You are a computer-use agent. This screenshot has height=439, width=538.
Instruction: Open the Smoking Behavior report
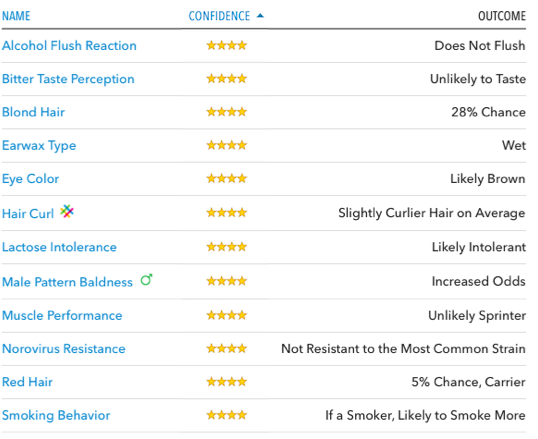click(x=56, y=416)
